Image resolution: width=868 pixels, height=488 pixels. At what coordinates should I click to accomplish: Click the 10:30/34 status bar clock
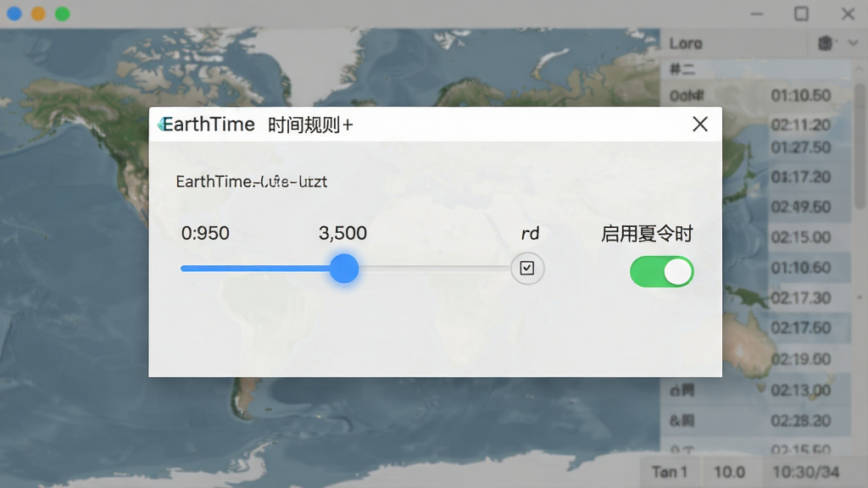(806, 472)
